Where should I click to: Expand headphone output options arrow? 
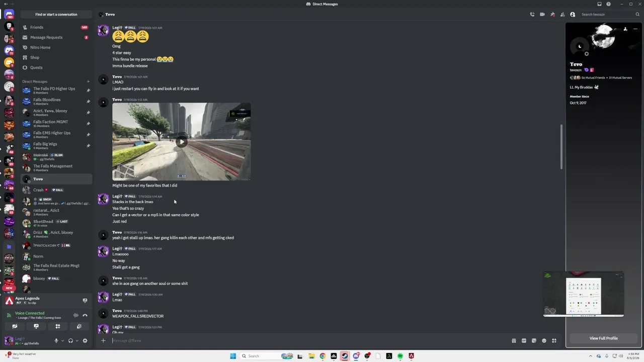click(76, 341)
